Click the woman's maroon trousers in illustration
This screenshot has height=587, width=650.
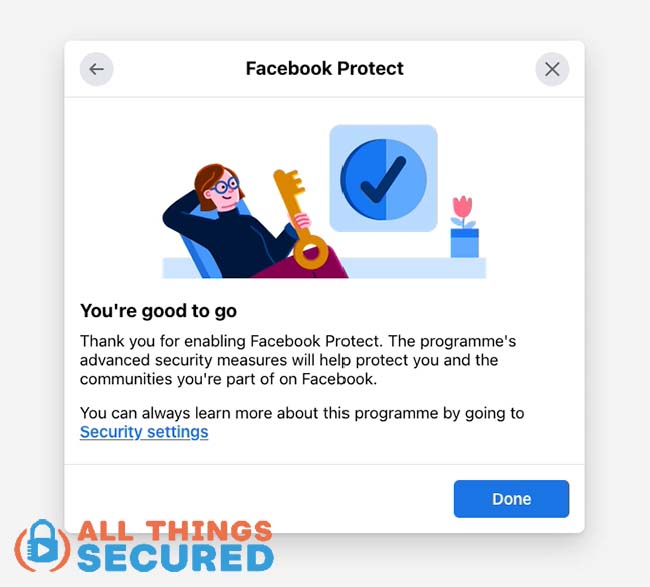(303, 267)
